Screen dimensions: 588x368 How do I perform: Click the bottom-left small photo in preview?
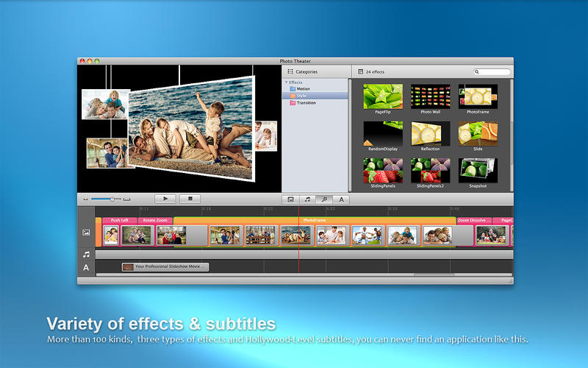click(x=107, y=153)
